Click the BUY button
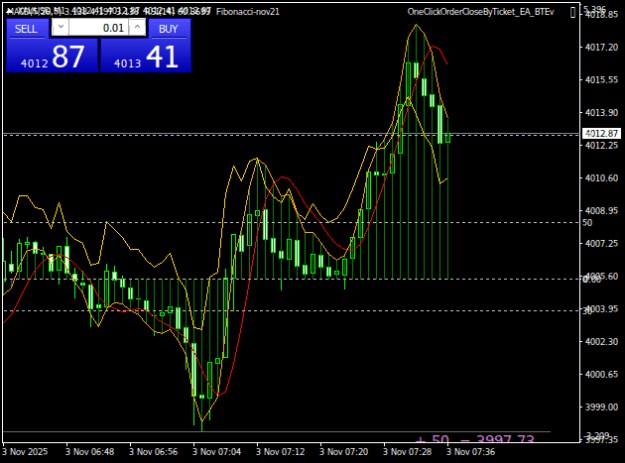Viewport: 625px width, 463px height. point(169,29)
